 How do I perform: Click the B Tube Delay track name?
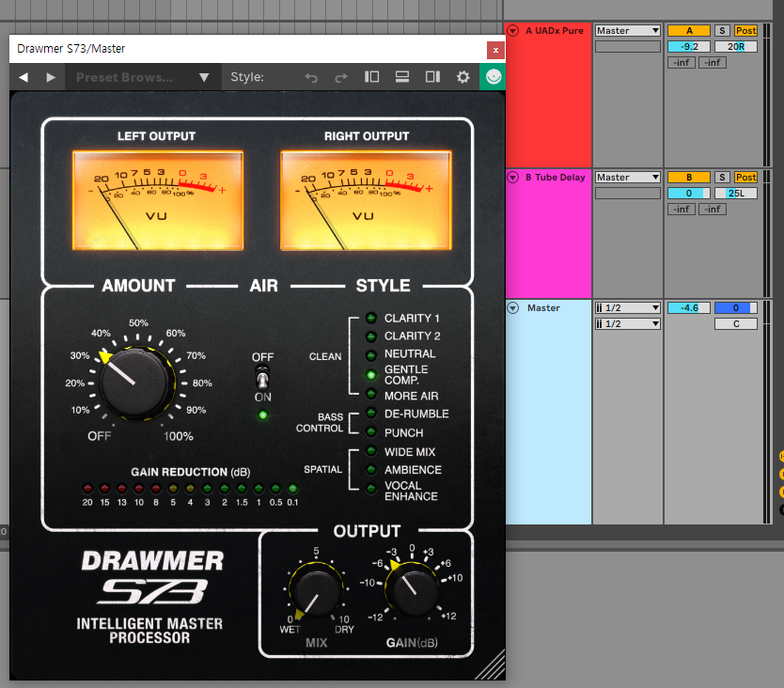tap(555, 177)
